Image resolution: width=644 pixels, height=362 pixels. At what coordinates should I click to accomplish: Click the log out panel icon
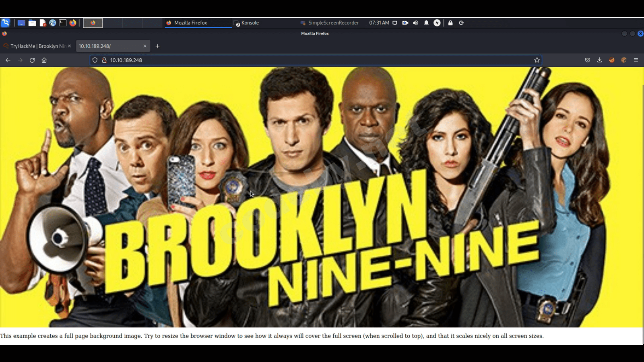point(461,23)
